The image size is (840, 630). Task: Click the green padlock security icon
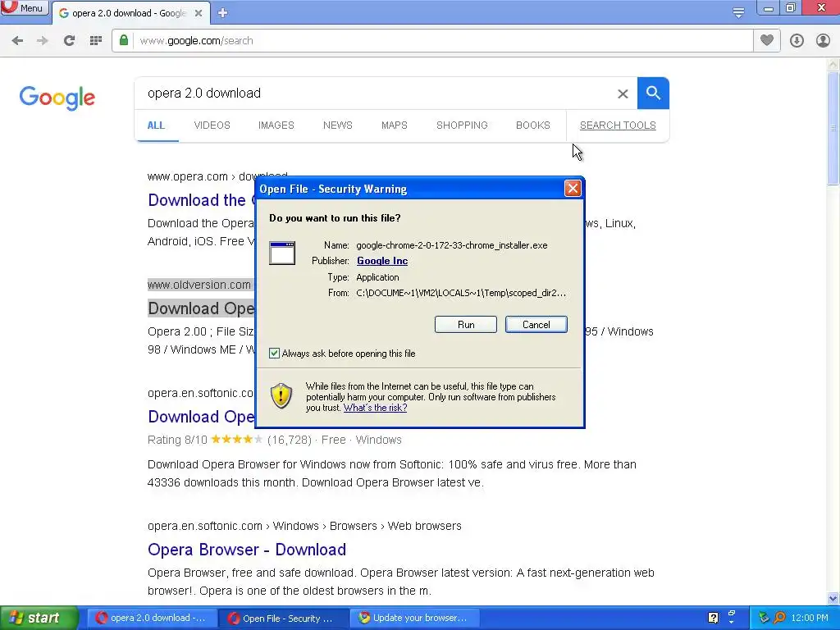[124, 40]
